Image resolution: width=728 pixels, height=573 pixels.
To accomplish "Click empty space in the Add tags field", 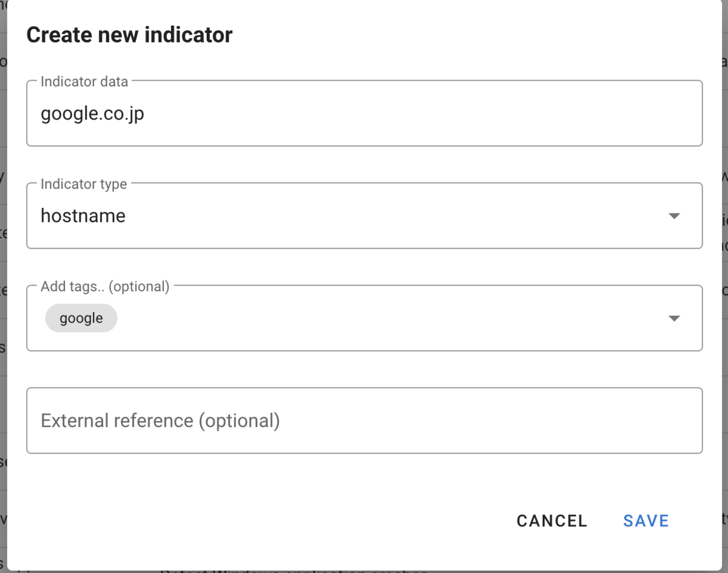I will pos(388,318).
